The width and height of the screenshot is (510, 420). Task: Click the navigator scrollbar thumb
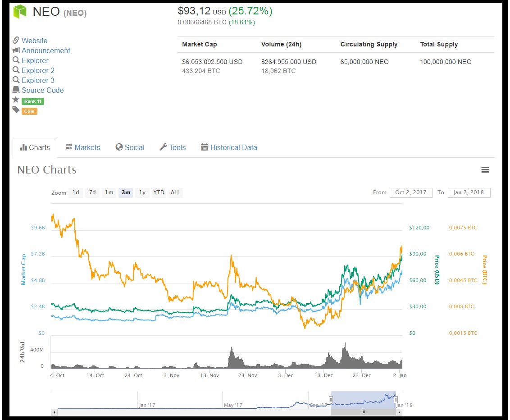pos(363,412)
